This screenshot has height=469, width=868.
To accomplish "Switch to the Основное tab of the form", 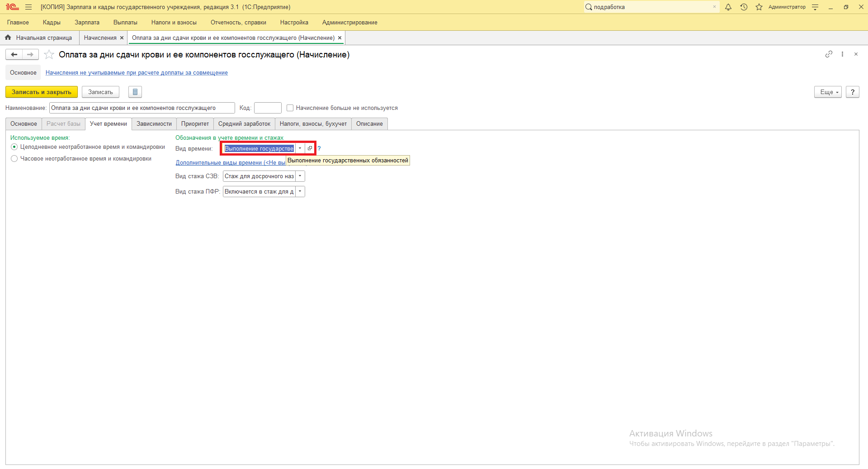I will click(24, 124).
